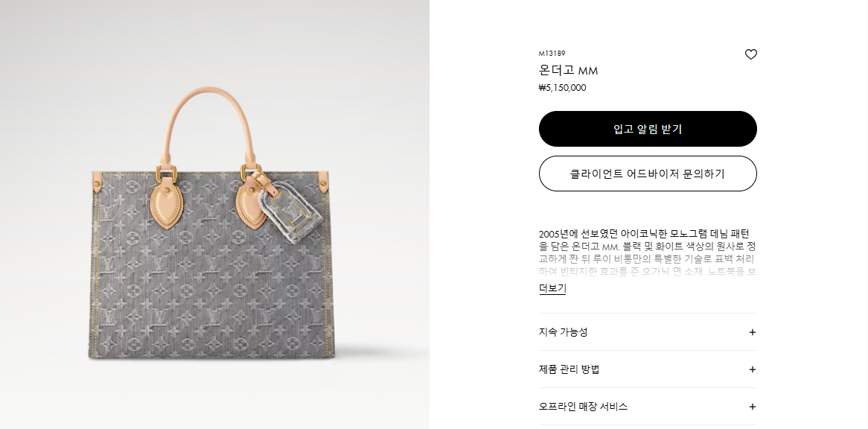
Task: Click the price ₩5,150,000
Action: coord(563,88)
